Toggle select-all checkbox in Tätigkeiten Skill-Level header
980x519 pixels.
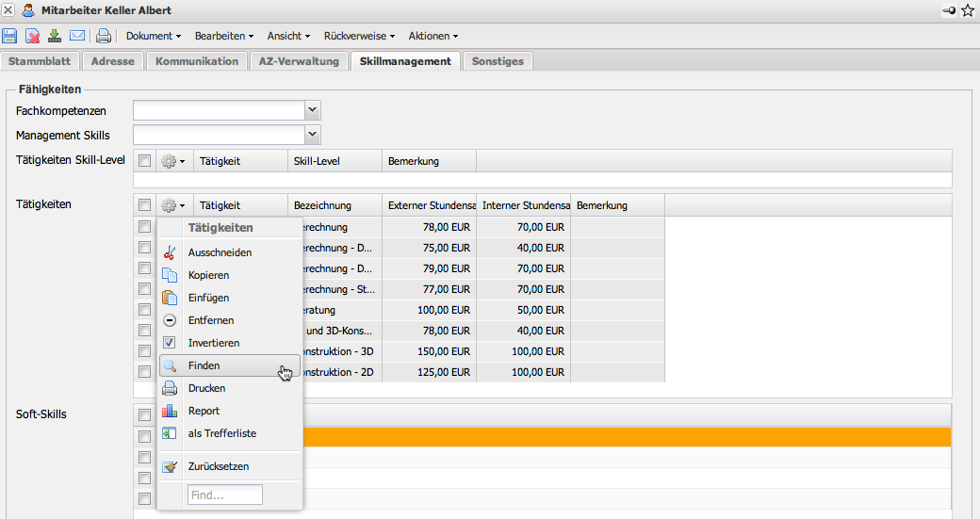144,161
